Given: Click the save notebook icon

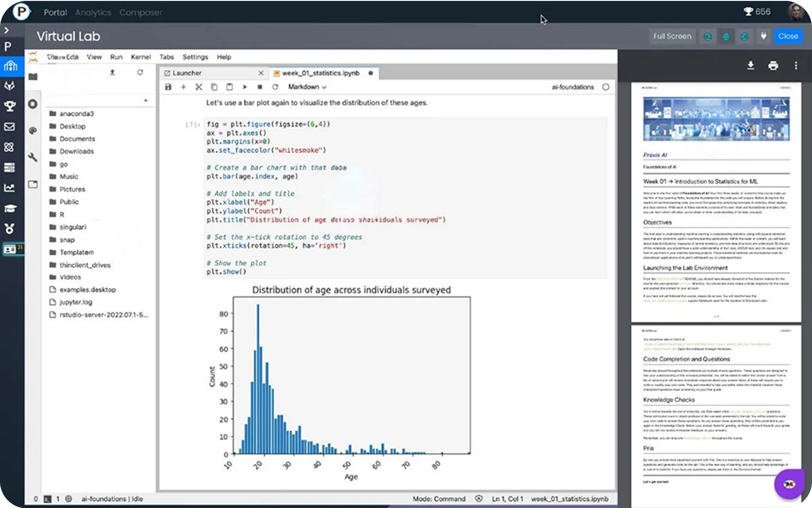Looking at the screenshot, I should point(168,87).
